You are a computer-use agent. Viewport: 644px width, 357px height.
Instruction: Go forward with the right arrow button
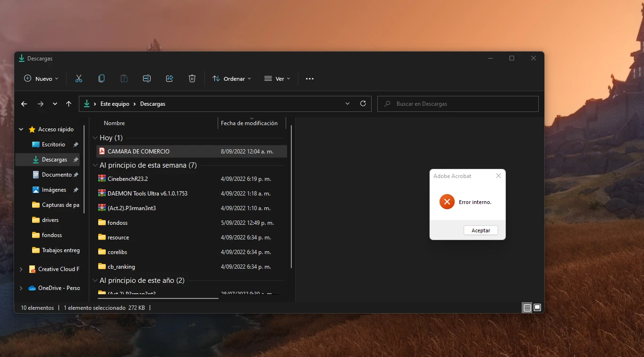pyautogui.click(x=41, y=104)
